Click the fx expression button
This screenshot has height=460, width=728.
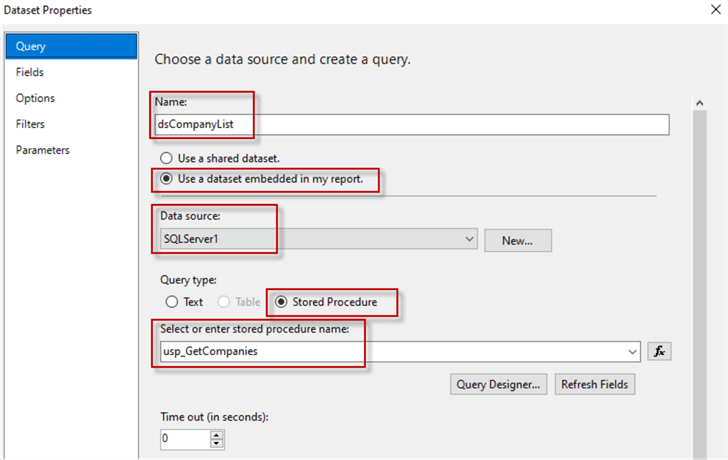[660, 351]
